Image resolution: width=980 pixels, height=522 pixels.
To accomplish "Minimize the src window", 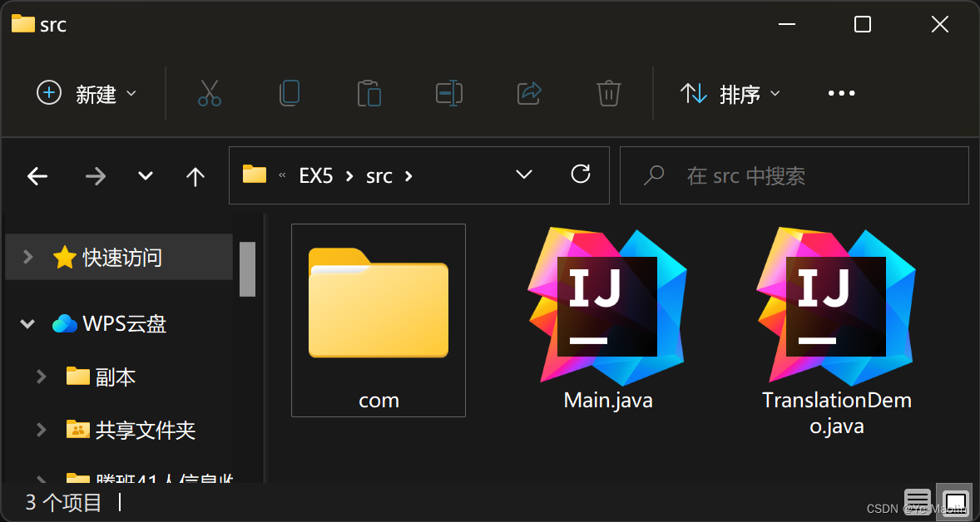I will pos(787,24).
